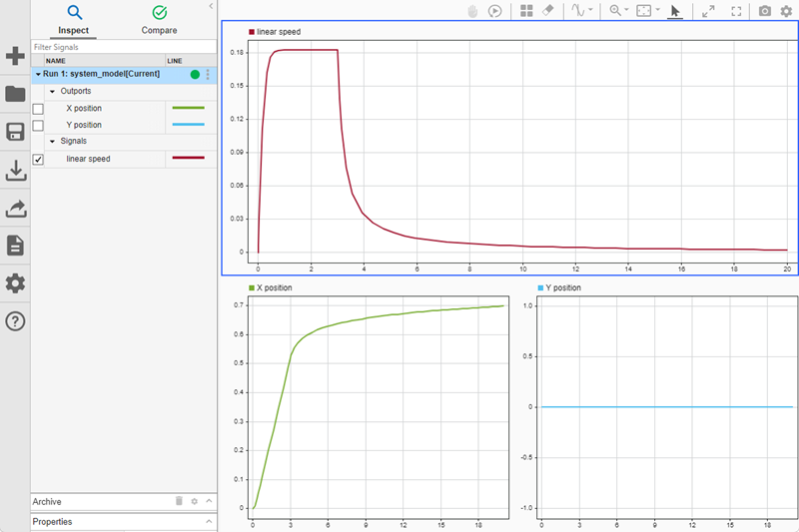Clear plots with the eraser icon
The image size is (799, 532).
546,11
